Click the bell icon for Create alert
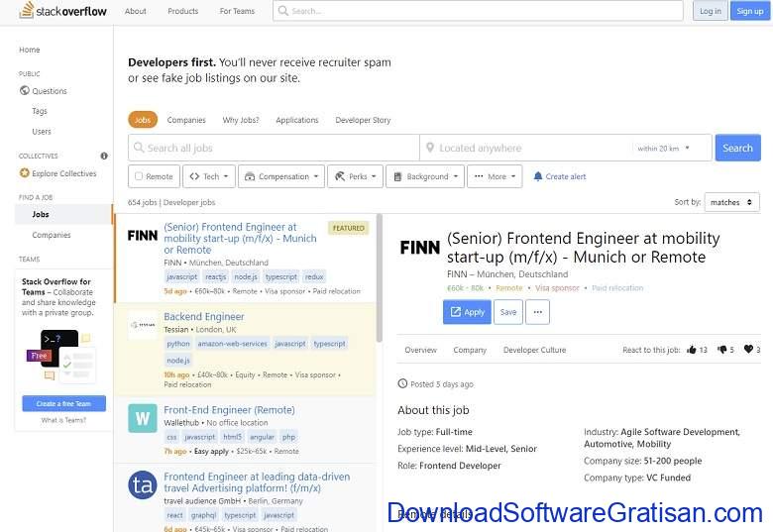The width and height of the screenshot is (773, 532). (x=538, y=176)
